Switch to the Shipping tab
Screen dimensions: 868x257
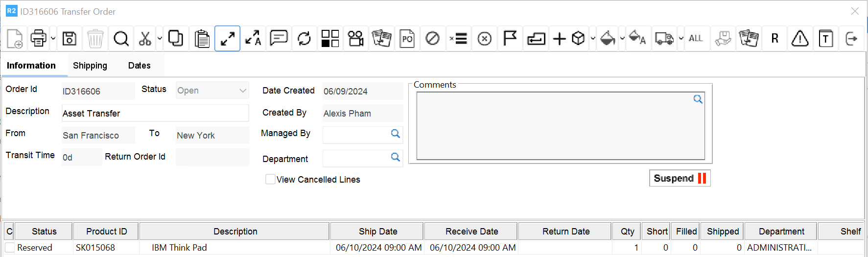coord(90,66)
